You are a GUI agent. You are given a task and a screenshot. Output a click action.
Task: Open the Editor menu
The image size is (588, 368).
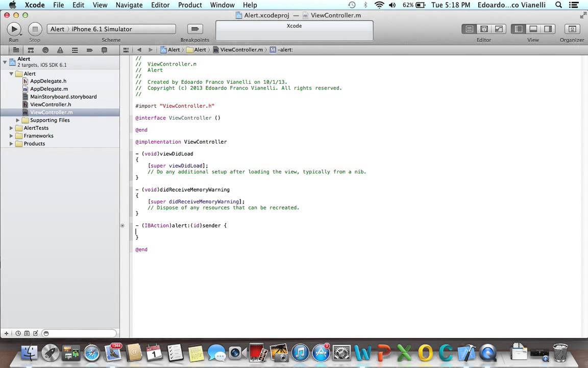(160, 5)
